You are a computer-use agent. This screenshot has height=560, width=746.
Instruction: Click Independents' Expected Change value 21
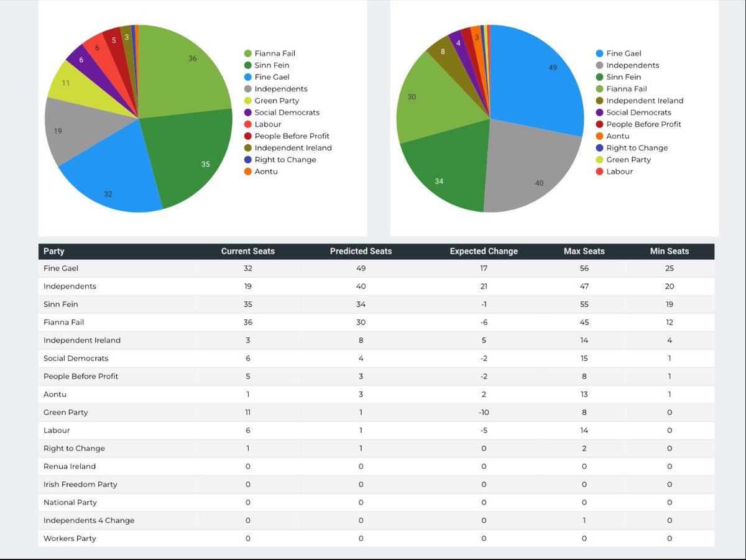484,287
